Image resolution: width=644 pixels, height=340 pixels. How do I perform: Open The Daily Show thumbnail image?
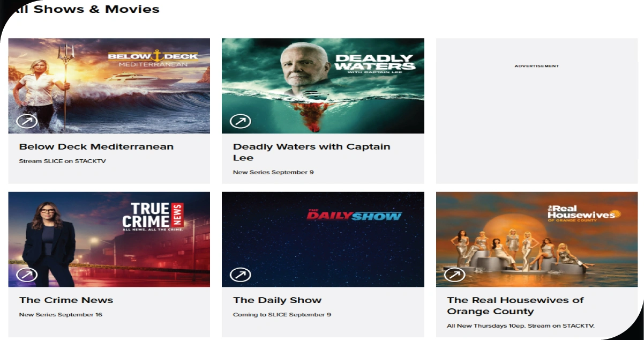click(x=323, y=239)
